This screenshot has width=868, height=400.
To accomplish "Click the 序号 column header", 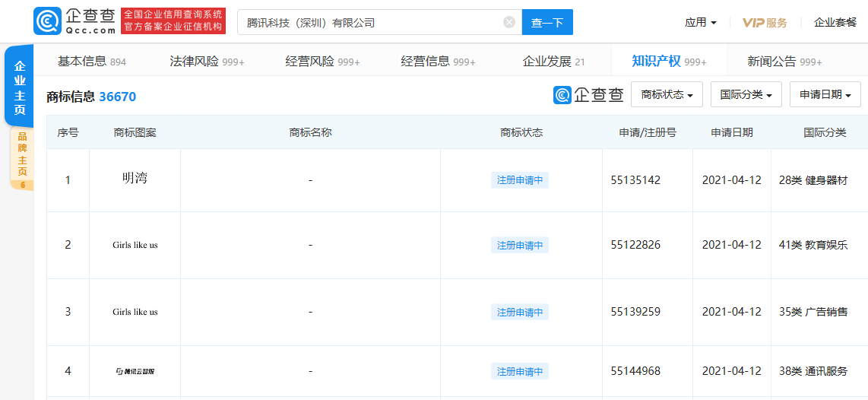I will (x=68, y=132).
